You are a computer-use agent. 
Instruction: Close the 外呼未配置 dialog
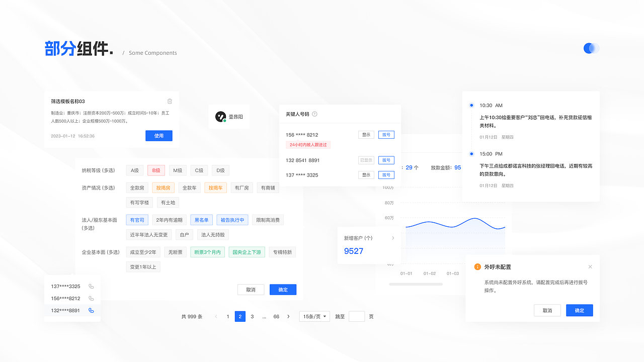[590, 266]
